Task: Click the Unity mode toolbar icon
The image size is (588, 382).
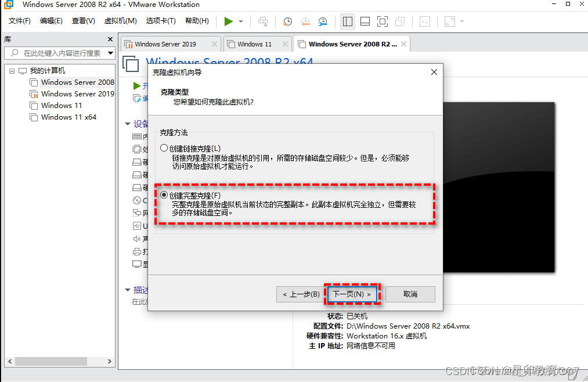Action: click(400, 21)
